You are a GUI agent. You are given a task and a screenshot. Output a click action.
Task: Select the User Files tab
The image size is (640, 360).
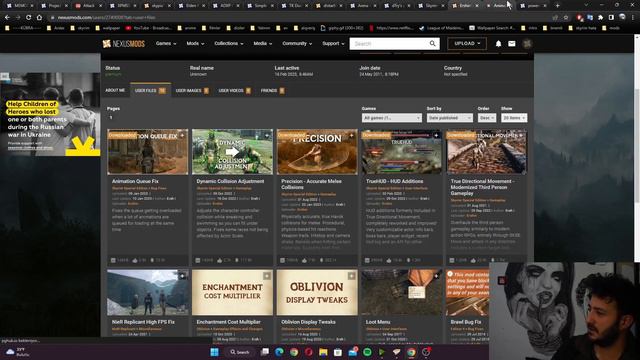[x=150, y=90]
